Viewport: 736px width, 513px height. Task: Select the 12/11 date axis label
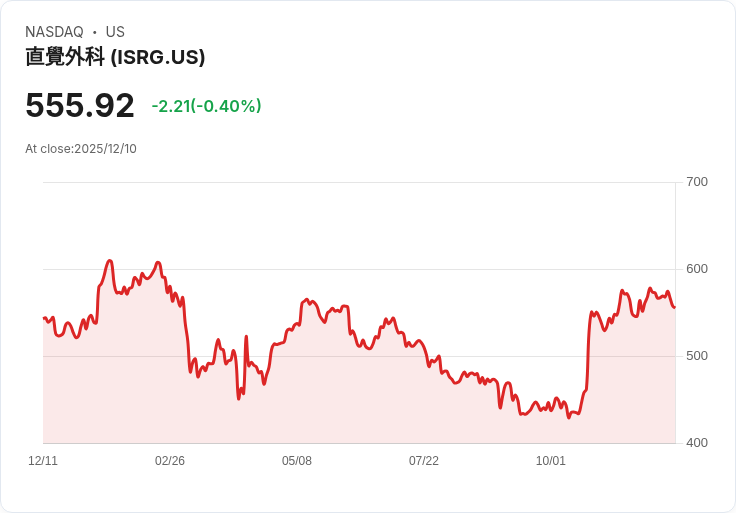[x=43, y=461]
